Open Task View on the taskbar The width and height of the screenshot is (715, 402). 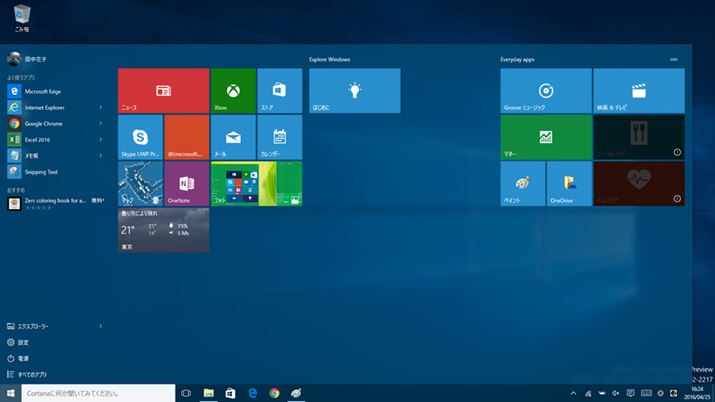[x=186, y=393]
